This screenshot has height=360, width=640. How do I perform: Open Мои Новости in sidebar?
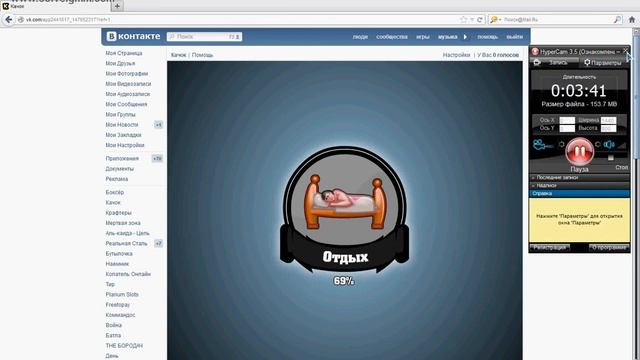[x=122, y=124]
